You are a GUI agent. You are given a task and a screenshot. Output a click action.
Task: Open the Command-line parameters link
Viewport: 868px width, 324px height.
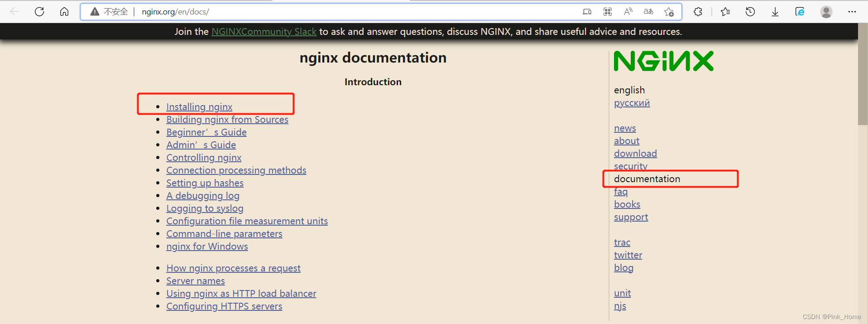tap(224, 234)
